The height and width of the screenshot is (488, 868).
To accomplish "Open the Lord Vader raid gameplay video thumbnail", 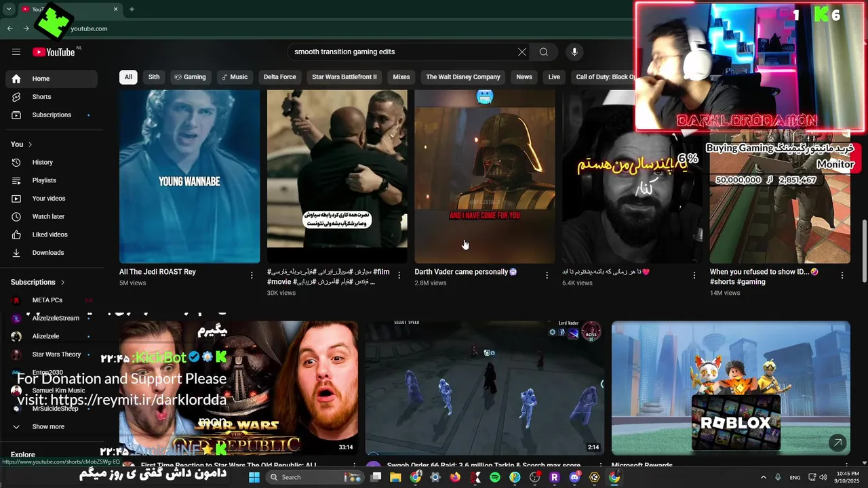I will pyautogui.click(x=485, y=388).
